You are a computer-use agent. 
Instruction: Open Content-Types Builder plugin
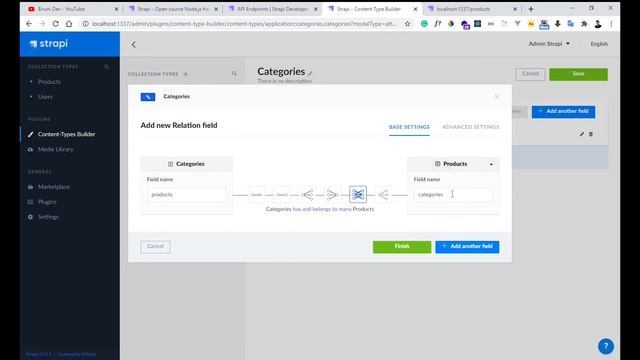point(66,134)
